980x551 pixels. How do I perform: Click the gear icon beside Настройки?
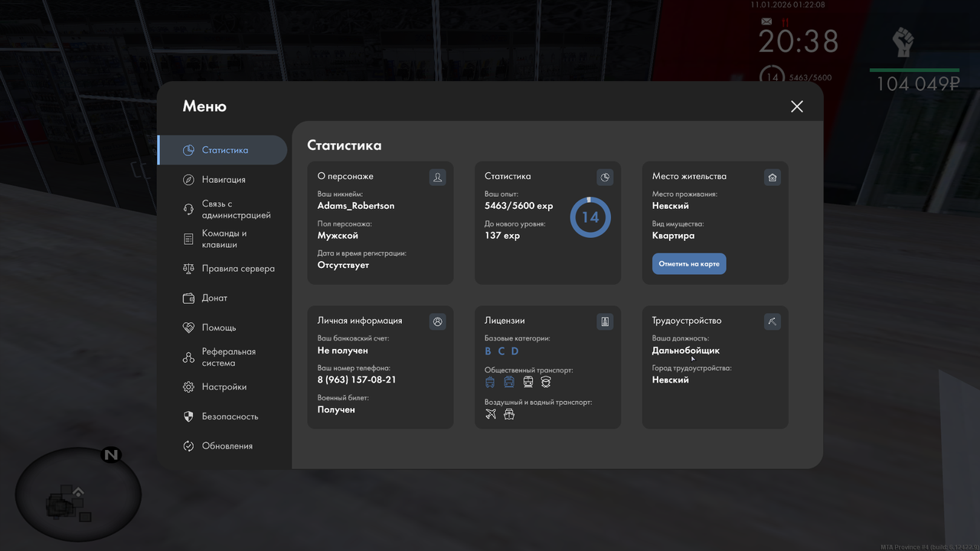pos(188,387)
